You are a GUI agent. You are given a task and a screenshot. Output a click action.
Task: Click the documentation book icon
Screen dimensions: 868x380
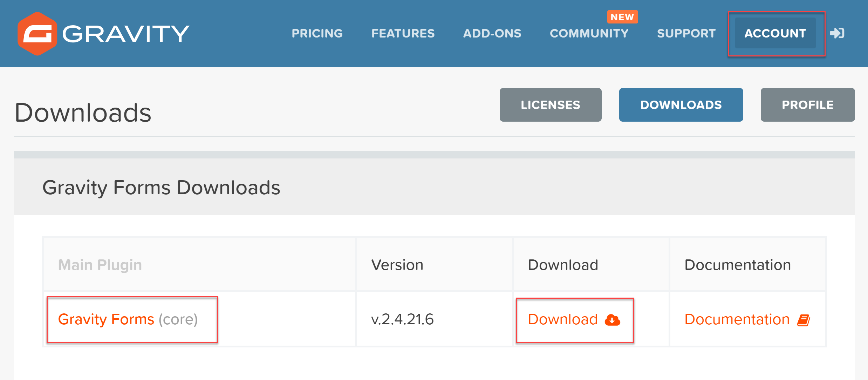pos(804,320)
